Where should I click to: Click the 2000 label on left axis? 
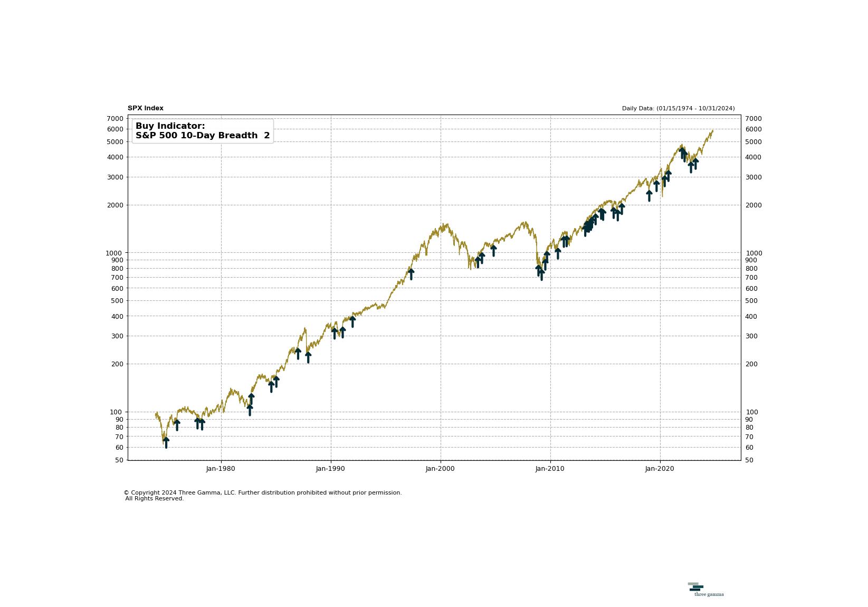coord(115,205)
